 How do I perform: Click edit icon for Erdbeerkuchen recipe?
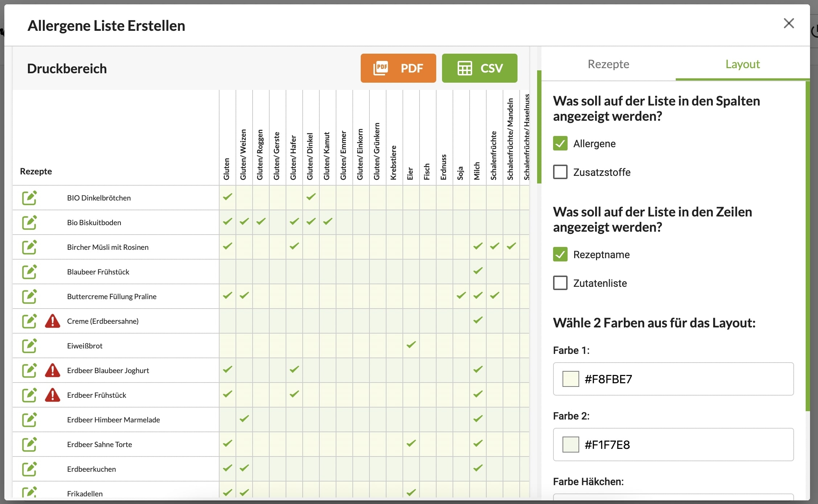[x=29, y=469]
